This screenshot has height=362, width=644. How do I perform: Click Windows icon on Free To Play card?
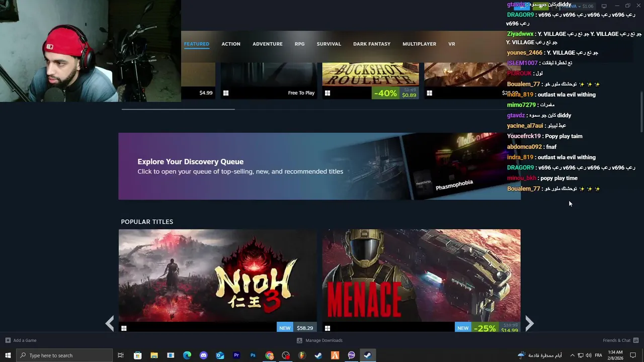pyautogui.click(x=226, y=93)
